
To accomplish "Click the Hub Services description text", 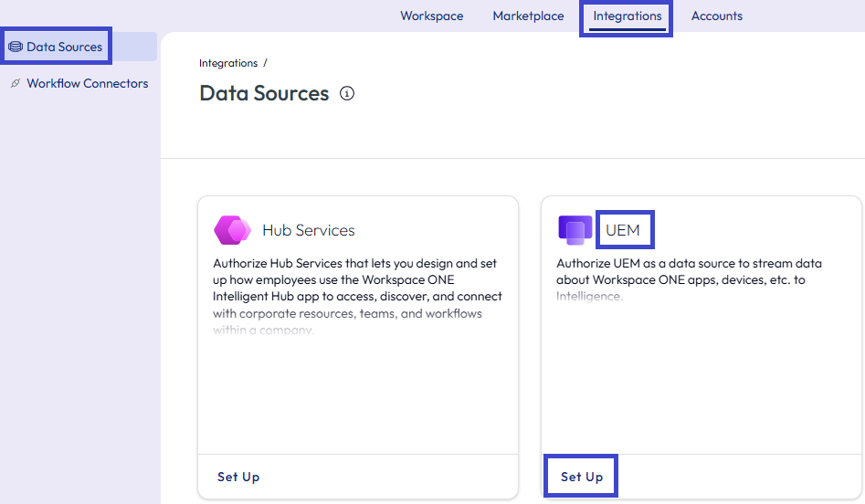I will pyautogui.click(x=357, y=297).
